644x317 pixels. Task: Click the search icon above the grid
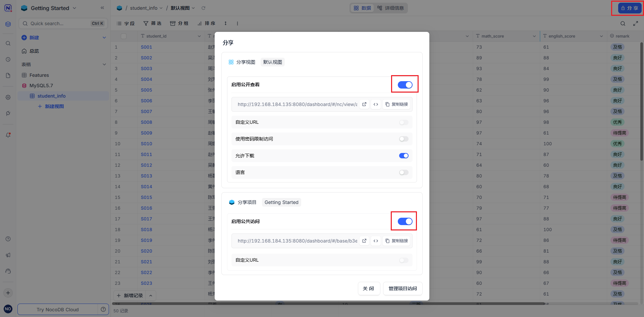(623, 23)
